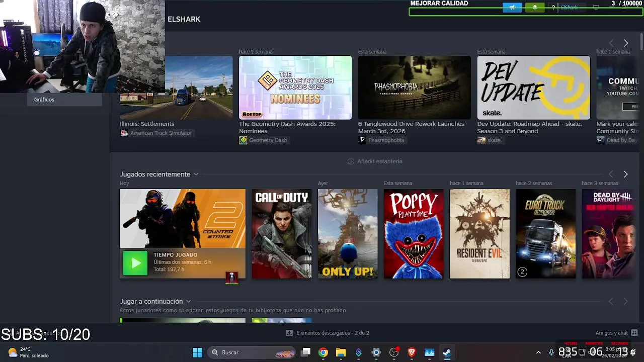Show previous recently played games
Viewport: 644px width, 362px height.
click(611, 174)
